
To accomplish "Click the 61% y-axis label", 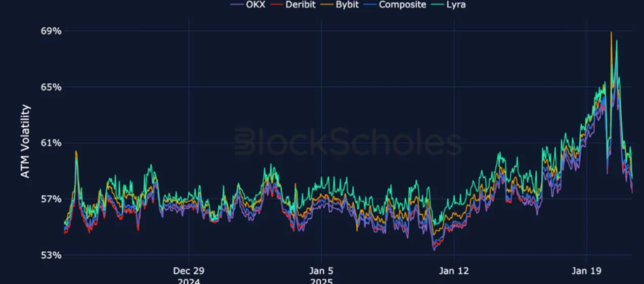I will pyautogui.click(x=51, y=143).
